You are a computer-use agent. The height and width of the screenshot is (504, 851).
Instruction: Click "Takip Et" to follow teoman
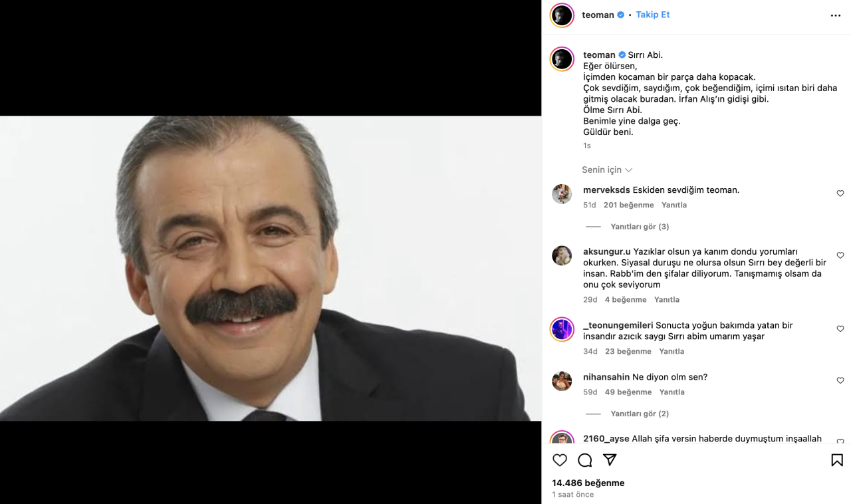tap(653, 15)
